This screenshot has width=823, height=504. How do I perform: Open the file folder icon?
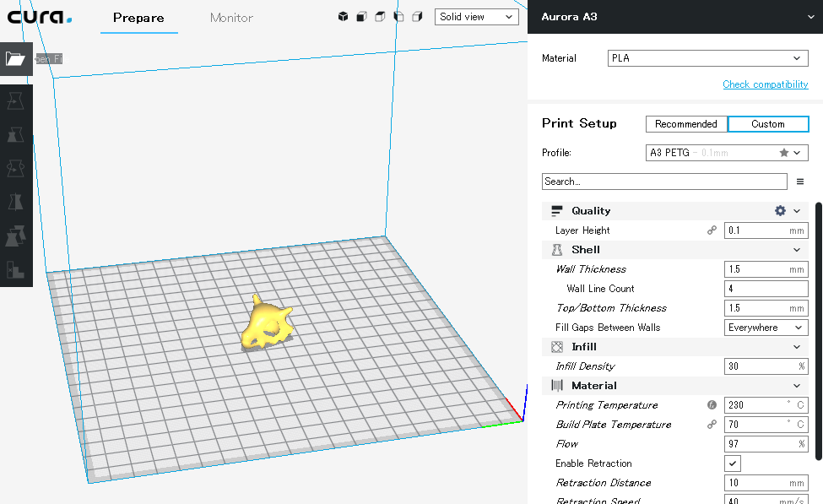pos(16,58)
